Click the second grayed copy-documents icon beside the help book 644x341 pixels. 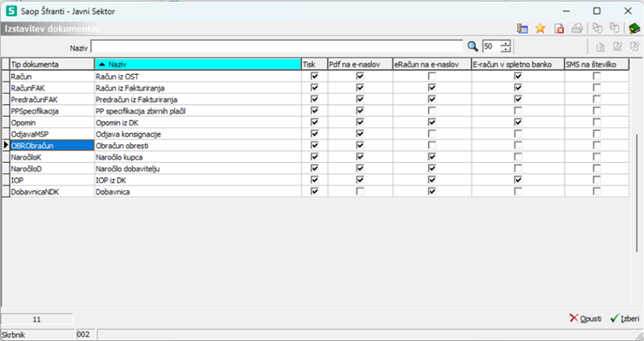click(x=614, y=28)
